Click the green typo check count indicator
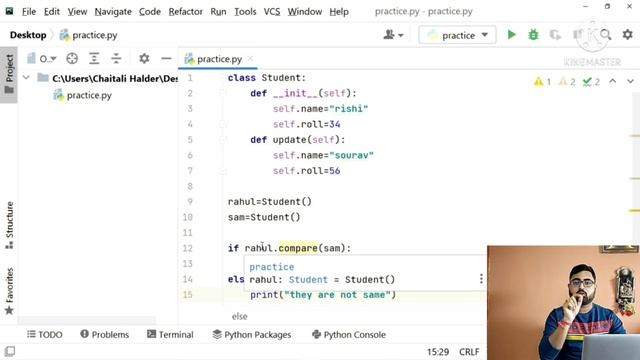The width and height of the screenshot is (640, 360). pyautogui.click(x=591, y=82)
